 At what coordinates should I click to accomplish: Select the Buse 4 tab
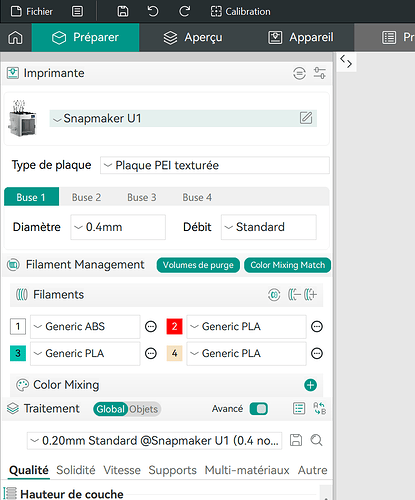click(x=197, y=197)
